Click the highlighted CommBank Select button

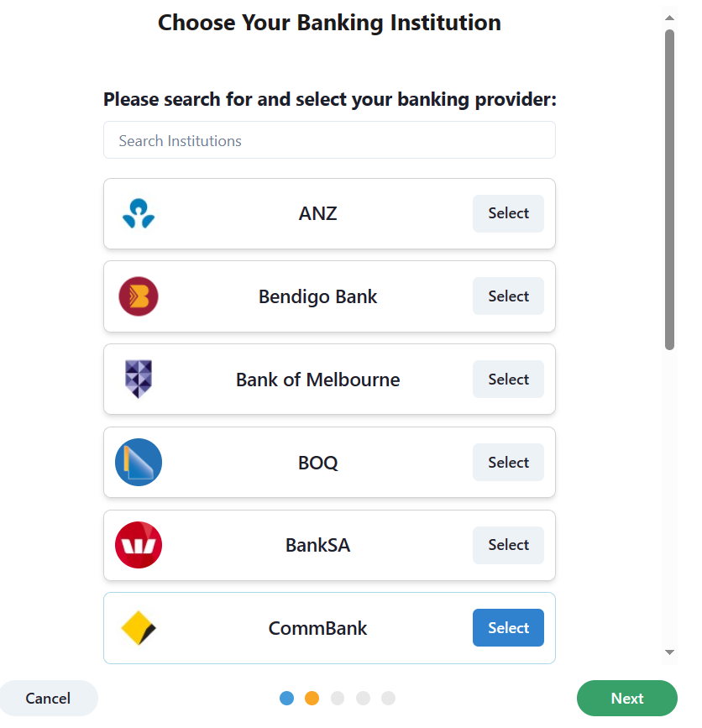[508, 628]
